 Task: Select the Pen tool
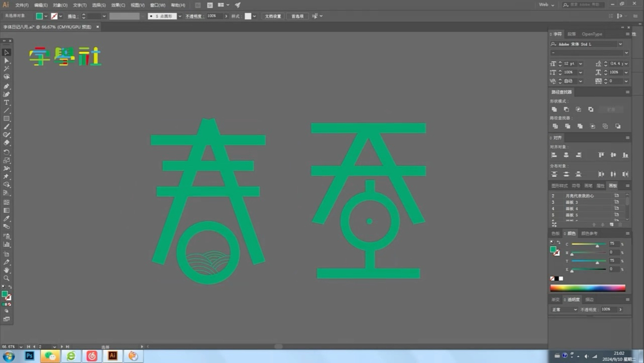(x=7, y=86)
